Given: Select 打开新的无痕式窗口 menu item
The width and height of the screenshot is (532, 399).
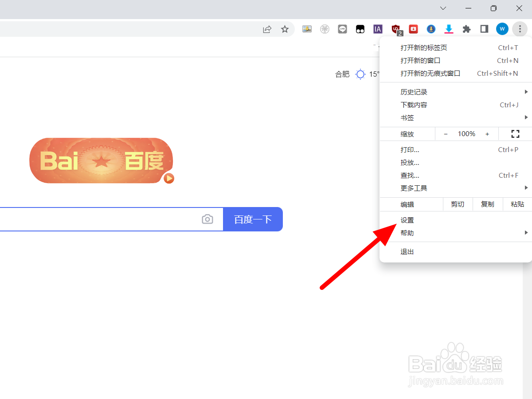Looking at the screenshot, I should [x=456, y=73].
